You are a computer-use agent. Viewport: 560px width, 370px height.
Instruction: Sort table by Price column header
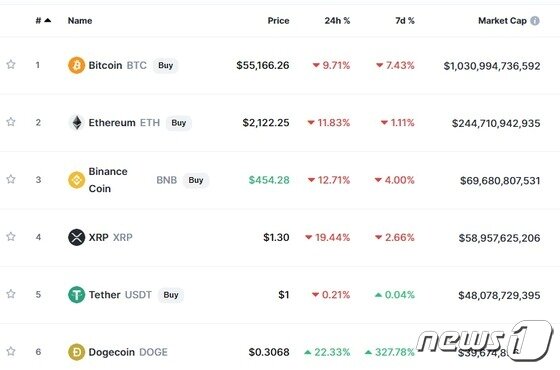click(278, 21)
